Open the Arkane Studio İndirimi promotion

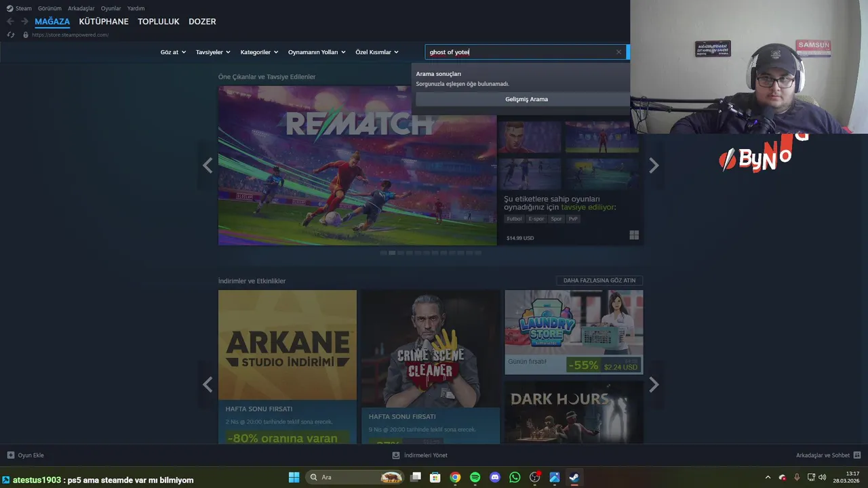[x=288, y=367]
